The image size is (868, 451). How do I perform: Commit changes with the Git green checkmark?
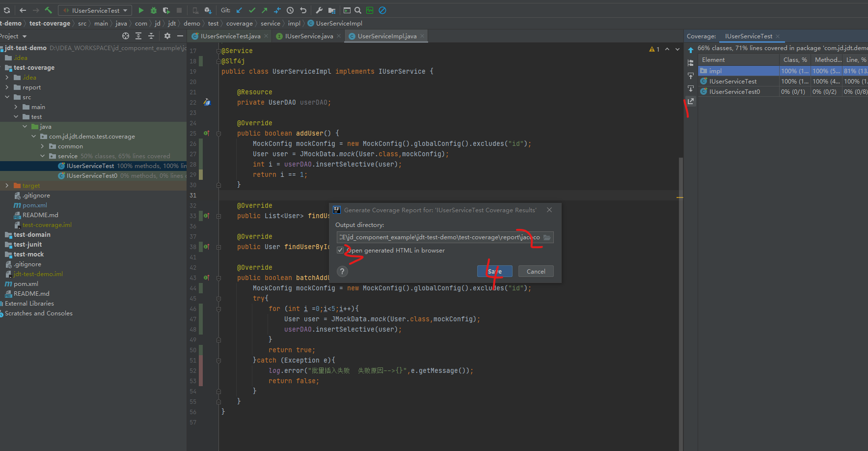[252, 10]
